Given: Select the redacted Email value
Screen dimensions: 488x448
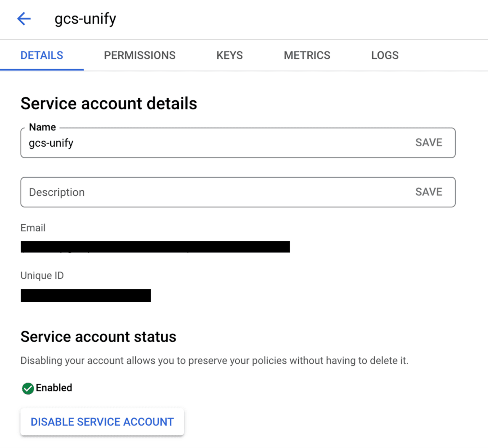Looking at the screenshot, I should click(155, 247).
